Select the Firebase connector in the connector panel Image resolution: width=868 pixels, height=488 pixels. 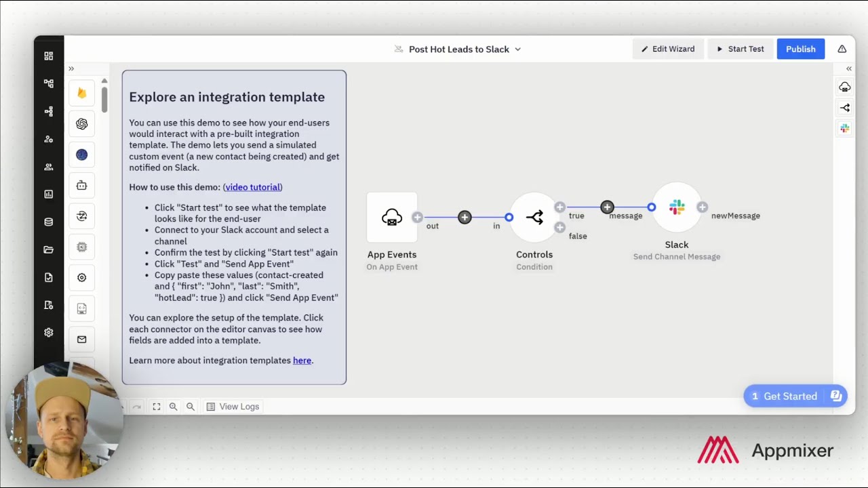pos(82,94)
